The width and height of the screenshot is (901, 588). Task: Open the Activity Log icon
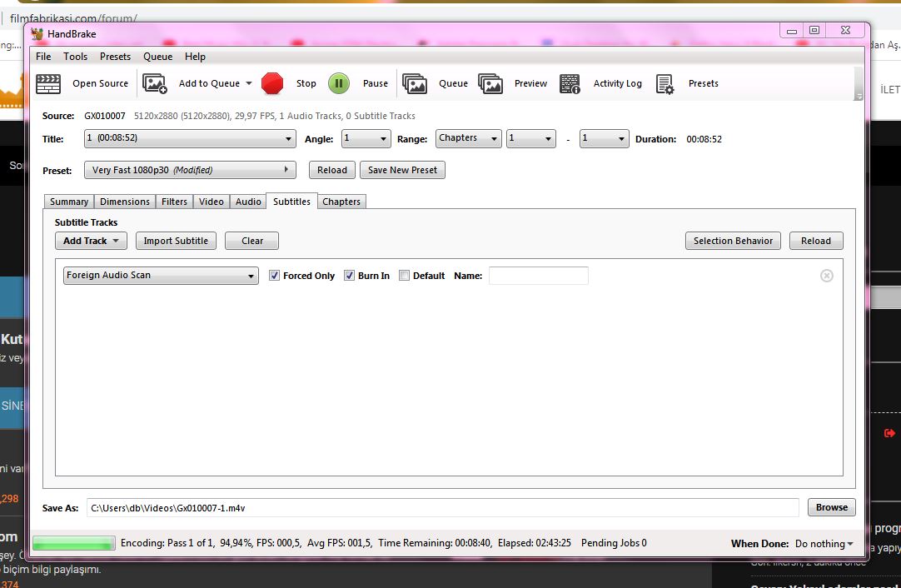[570, 84]
